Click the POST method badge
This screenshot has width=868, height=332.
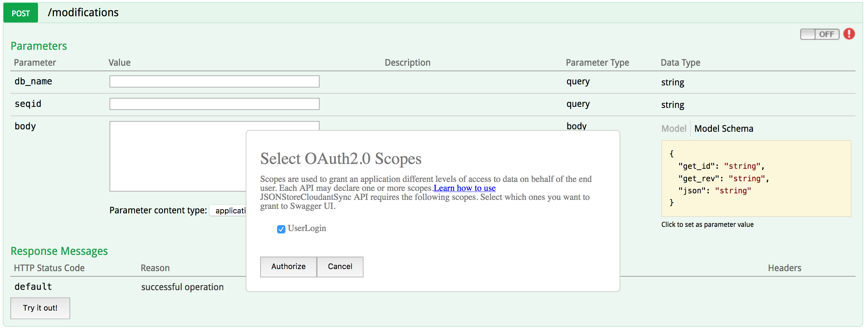click(21, 13)
